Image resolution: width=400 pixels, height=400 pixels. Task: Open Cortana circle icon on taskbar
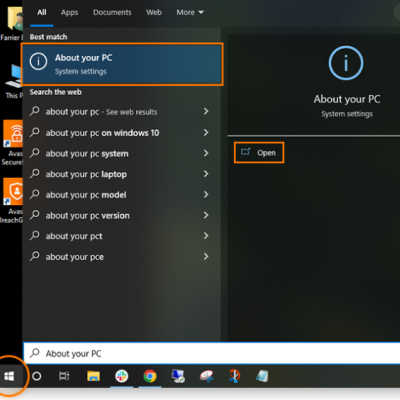pyautogui.click(x=37, y=376)
